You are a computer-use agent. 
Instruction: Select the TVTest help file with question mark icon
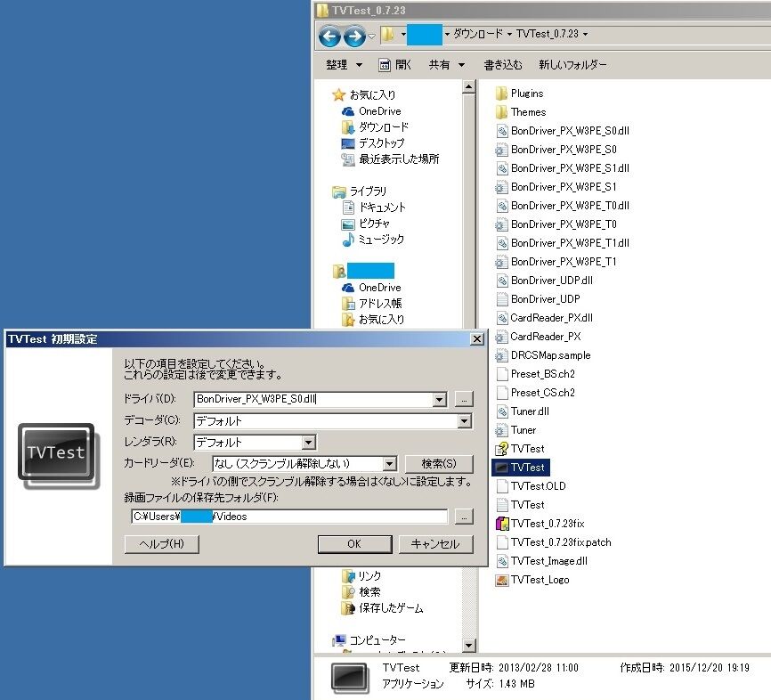(520, 448)
